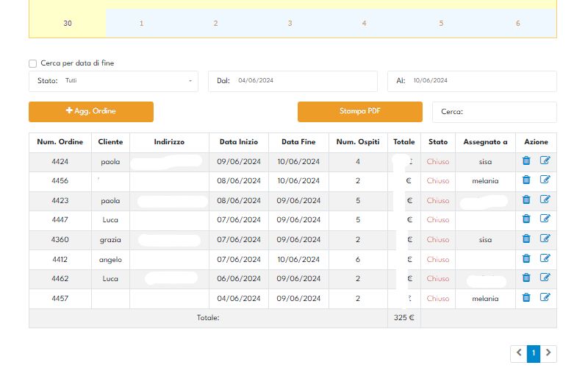The image size is (588, 368).
Task: Select day 3 in the calendar strip
Action: (x=290, y=24)
